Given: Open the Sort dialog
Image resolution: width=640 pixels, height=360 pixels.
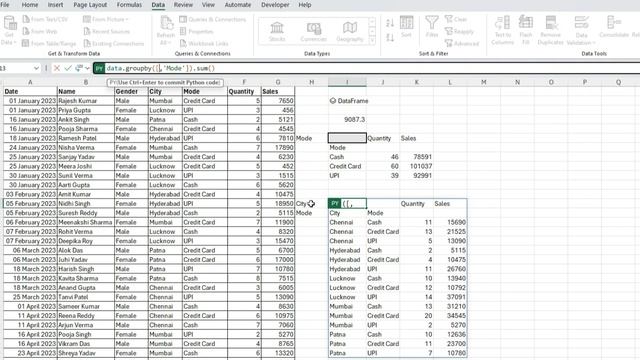Looking at the screenshot, I should (x=406, y=27).
